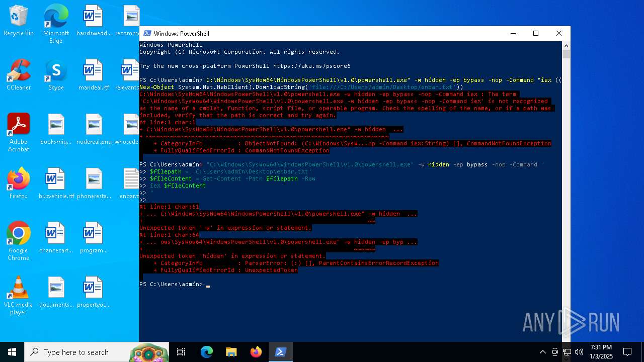Click the PowerShell scrollbar up arrow
The height and width of the screenshot is (362, 644).
[x=566, y=45]
